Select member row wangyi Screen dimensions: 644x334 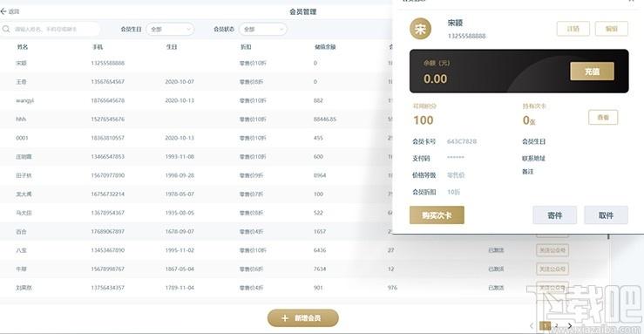(x=196, y=100)
